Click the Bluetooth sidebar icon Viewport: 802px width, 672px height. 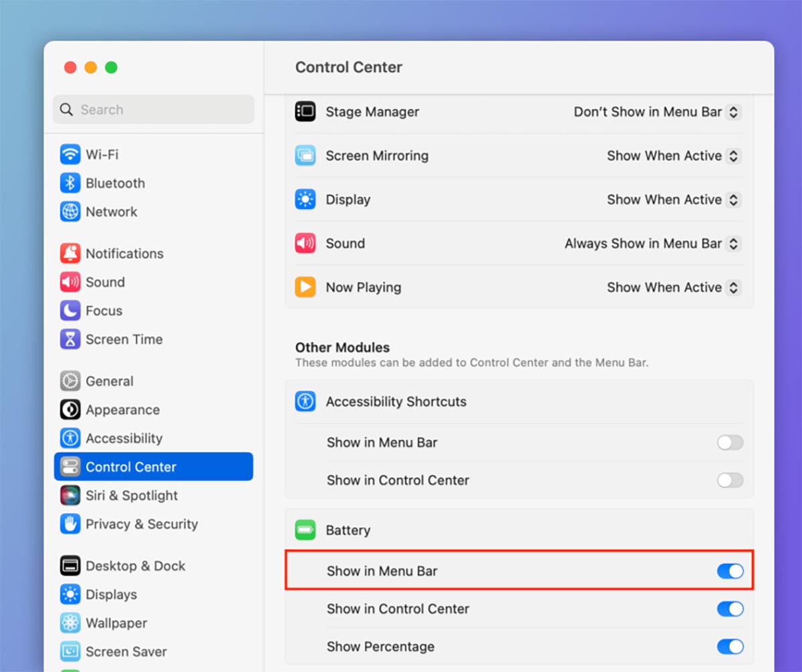[x=70, y=183]
